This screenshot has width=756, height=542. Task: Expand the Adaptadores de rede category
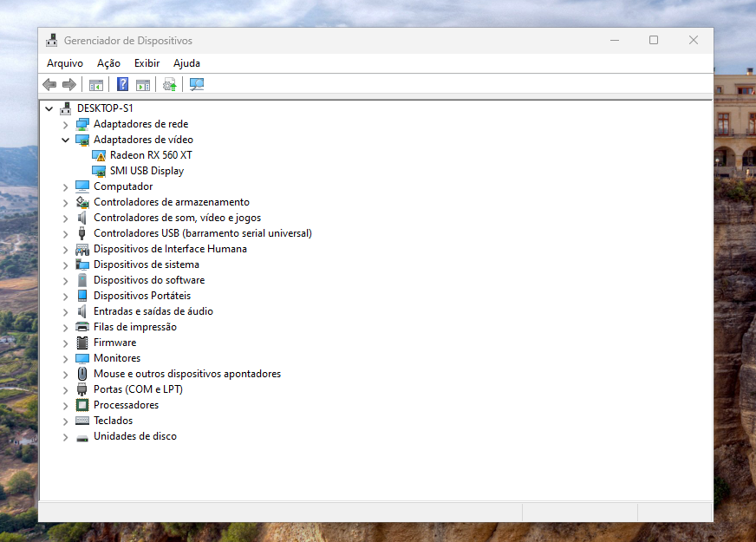pyautogui.click(x=66, y=125)
